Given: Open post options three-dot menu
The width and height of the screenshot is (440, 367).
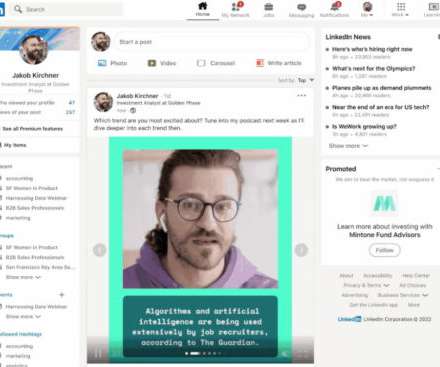Looking at the screenshot, I should point(301,95).
